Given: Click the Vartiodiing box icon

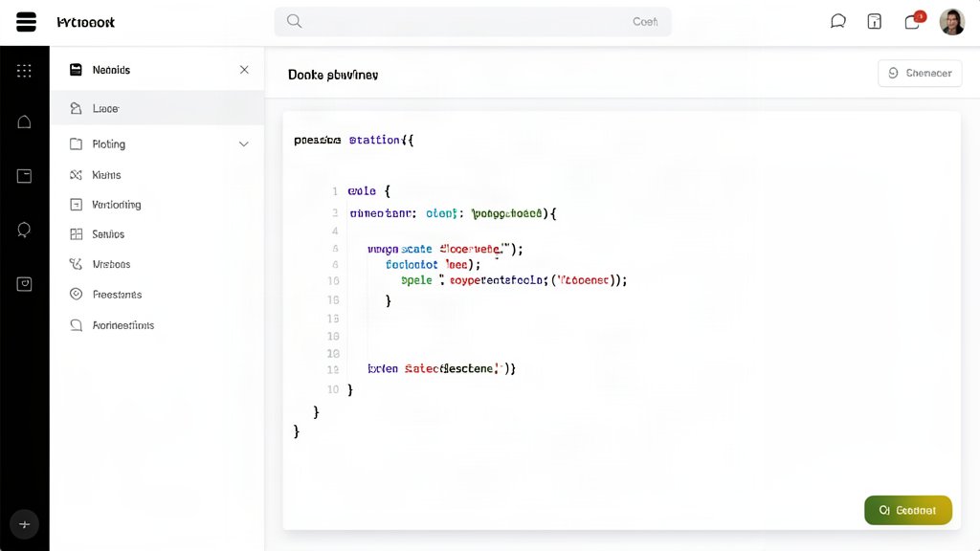Looking at the screenshot, I should [x=76, y=205].
